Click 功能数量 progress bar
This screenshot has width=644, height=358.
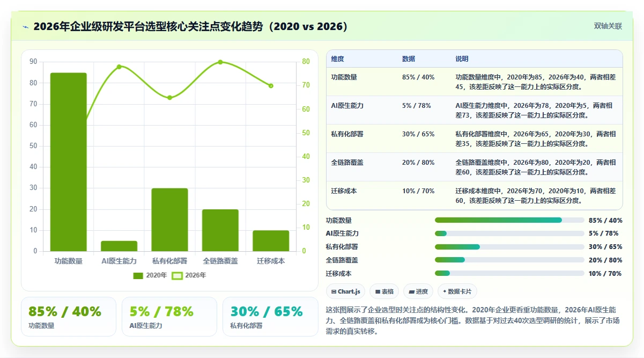click(x=509, y=220)
